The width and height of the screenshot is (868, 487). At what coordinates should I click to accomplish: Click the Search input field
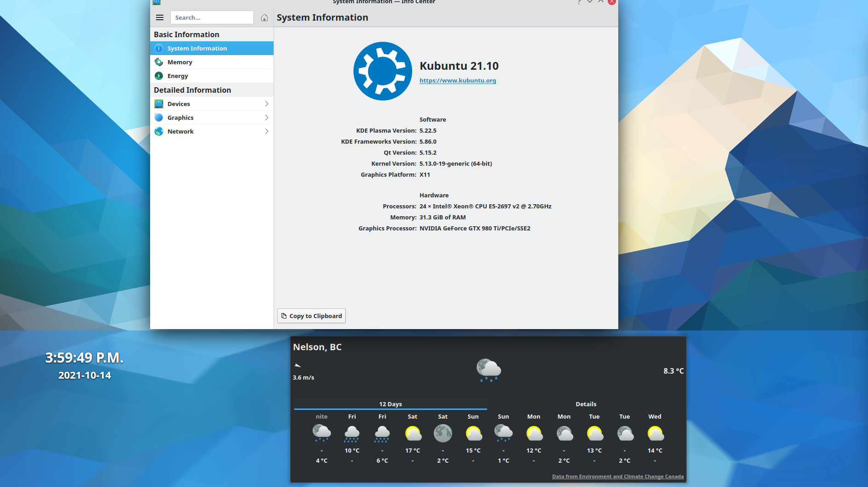[x=212, y=17]
